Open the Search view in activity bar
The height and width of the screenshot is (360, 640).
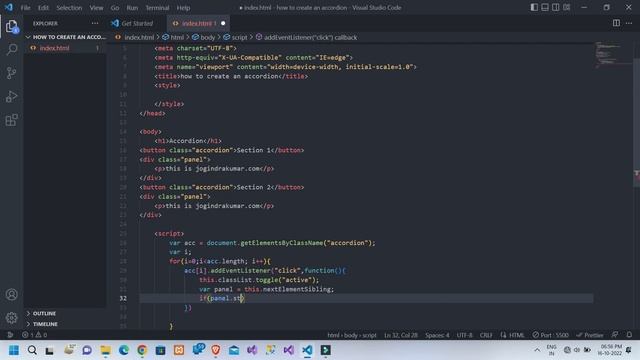(x=11, y=50)
